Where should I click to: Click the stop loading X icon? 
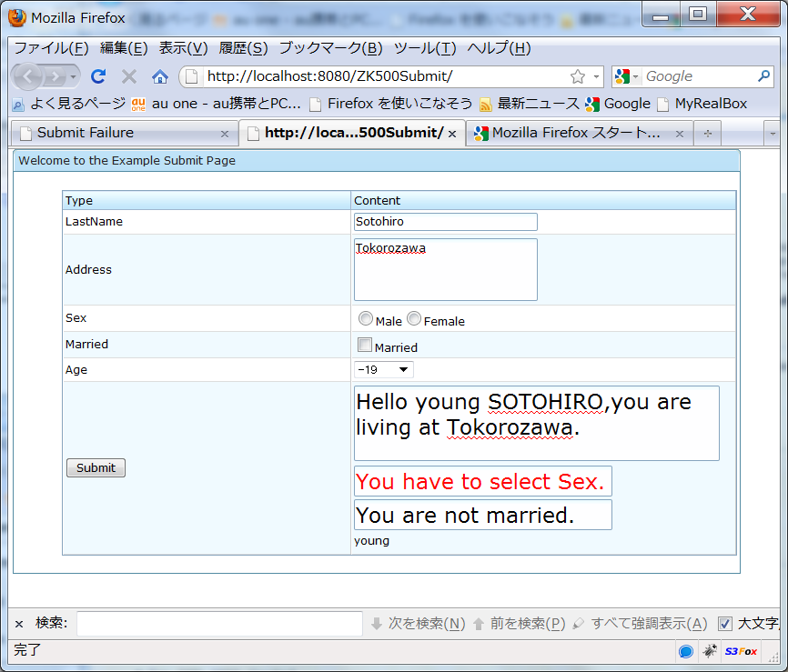click(x=129, y=76)
